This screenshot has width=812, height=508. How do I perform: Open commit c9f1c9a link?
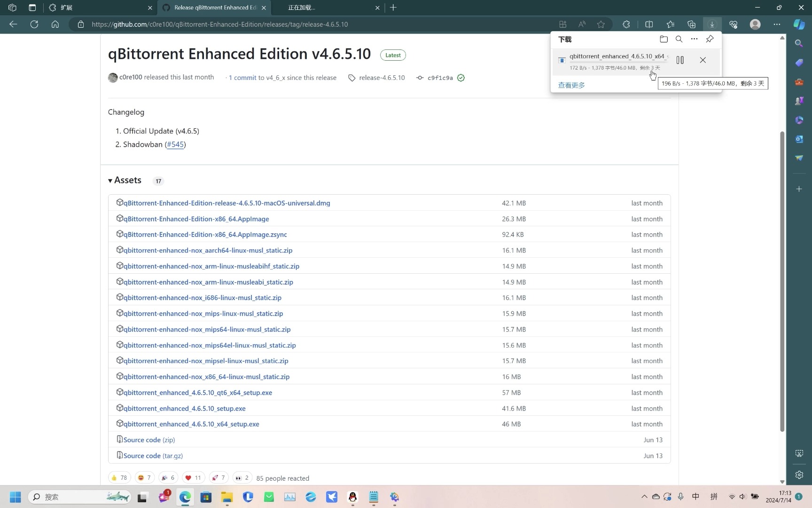[440, 78]
